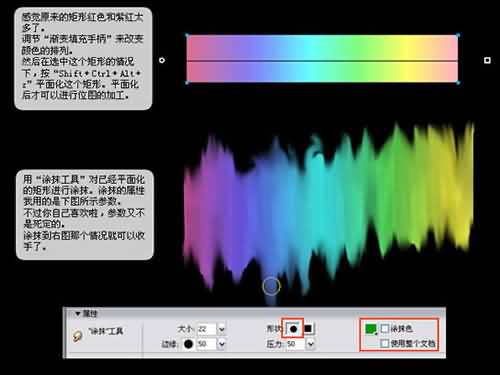This screenshot has width=500, height=375.
Task: Click the 大小 size label
Action: coord(186,329)
